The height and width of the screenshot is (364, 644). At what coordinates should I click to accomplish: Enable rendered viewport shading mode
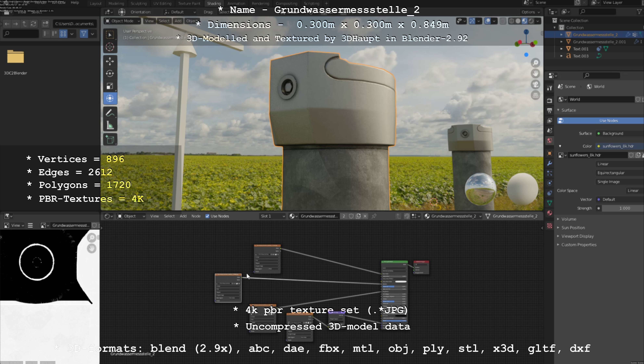[x=531, y=21]
